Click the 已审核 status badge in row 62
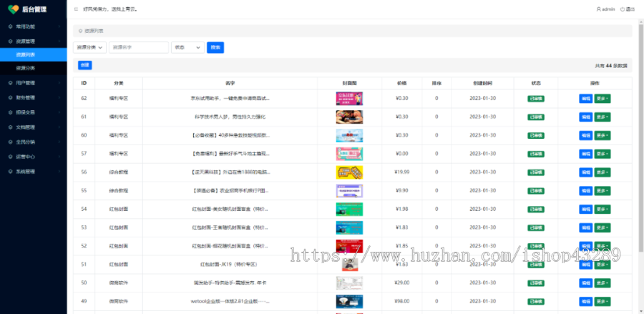This screenshot has width=644, height=314. click(535, 99)
